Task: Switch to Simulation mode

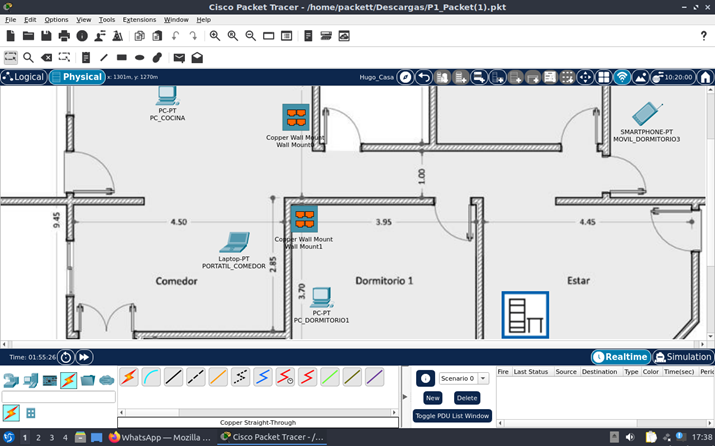Action: coord(684,357)
